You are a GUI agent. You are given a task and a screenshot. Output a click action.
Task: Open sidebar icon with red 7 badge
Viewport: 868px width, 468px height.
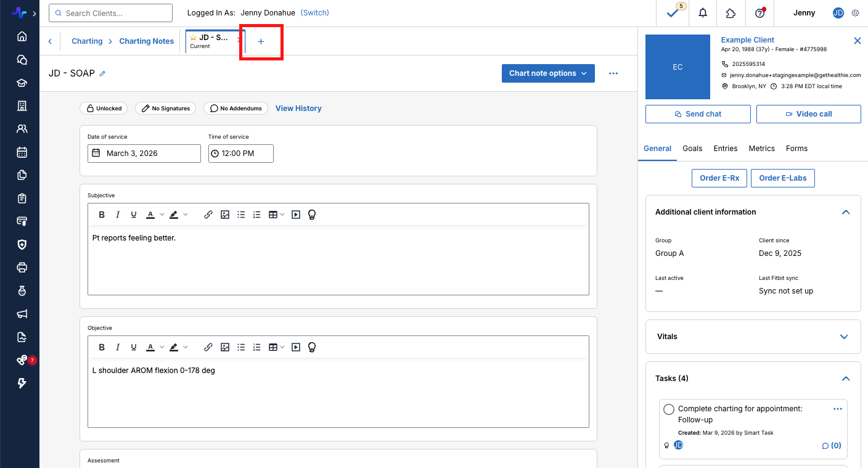[22, 360]
